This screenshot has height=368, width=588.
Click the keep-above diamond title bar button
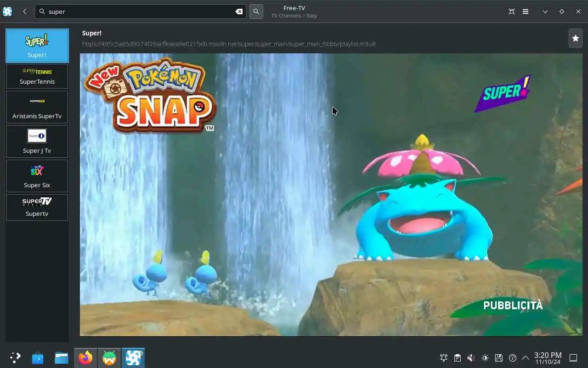(561, 11)
